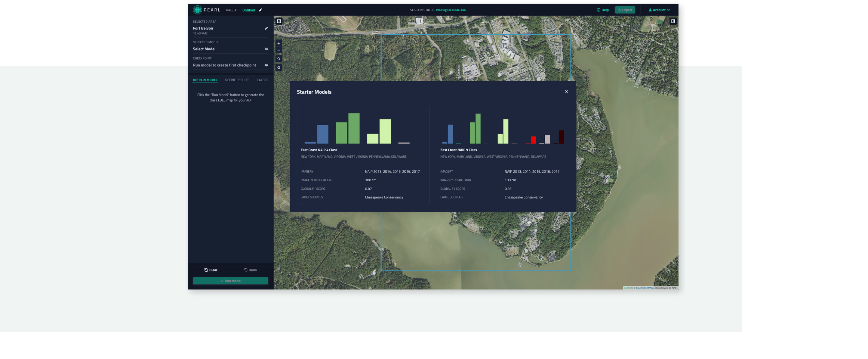Click the map recenter target icon
Screen dimensions: 868x359
pos(279,67)
